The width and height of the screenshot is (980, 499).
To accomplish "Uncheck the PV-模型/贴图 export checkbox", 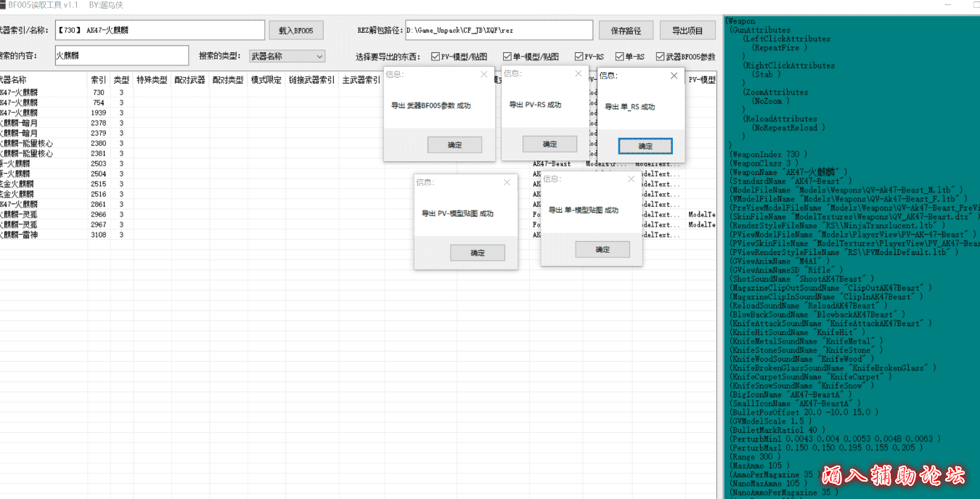I will 435,57.
